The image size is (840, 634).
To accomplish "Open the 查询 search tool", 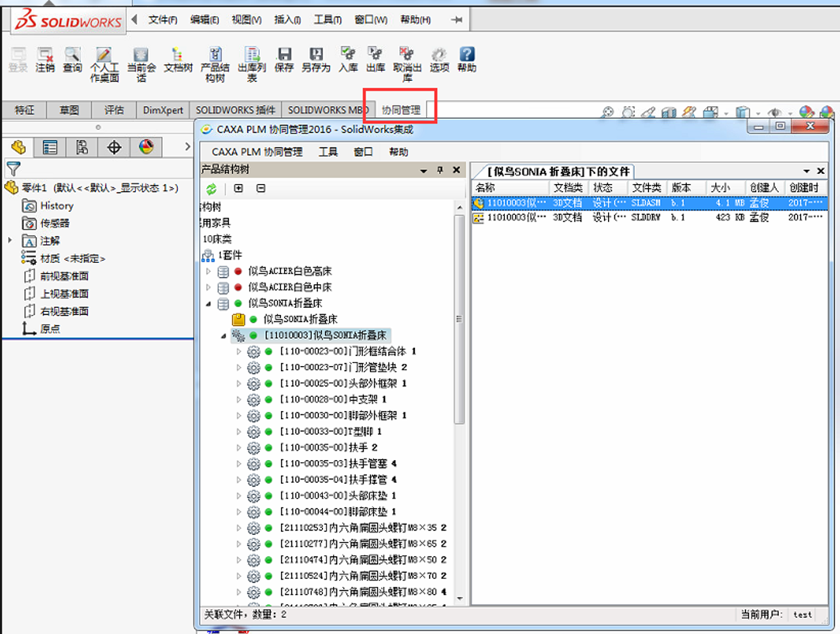I will 73,60.
